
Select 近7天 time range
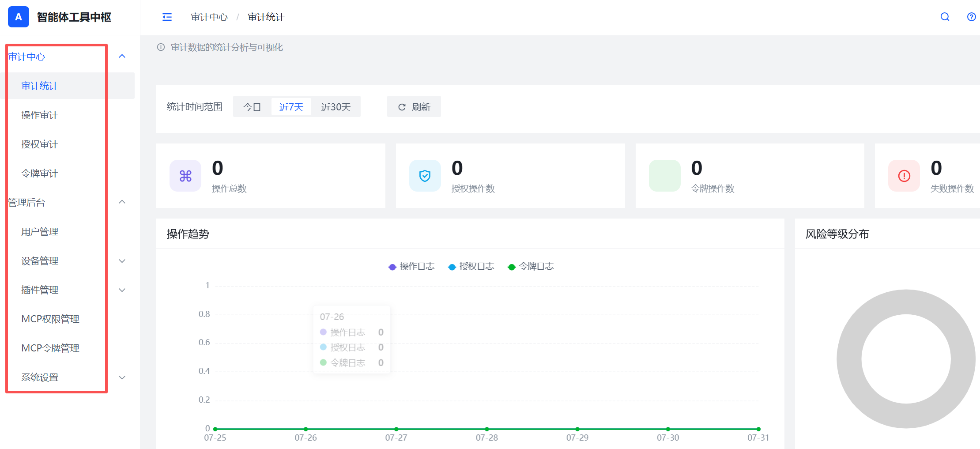[291, 107]
